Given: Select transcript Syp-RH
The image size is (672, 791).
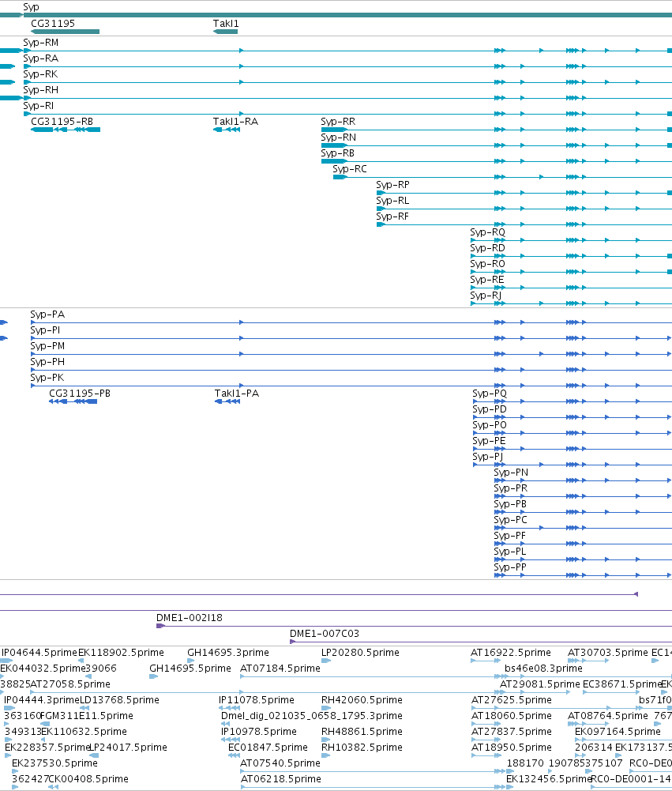Looking at the screenshot, I should [41, 90].
